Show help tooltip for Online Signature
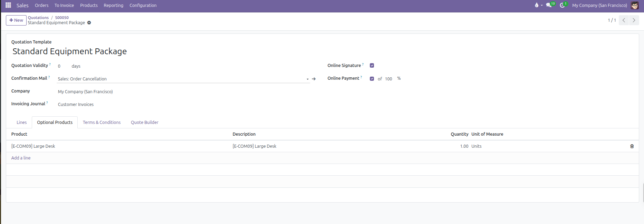This screenshot has width=644, height=224. [x=363, y=64]
